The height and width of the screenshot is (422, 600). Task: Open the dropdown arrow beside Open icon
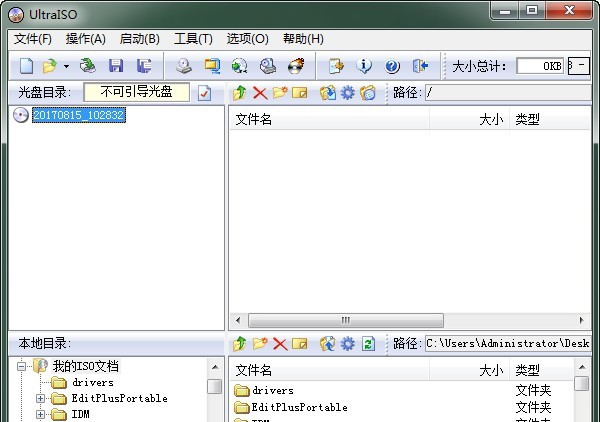tap(66, 66)
